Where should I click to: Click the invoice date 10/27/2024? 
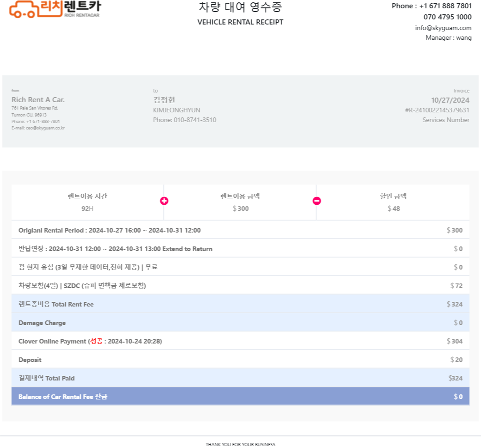450,100
